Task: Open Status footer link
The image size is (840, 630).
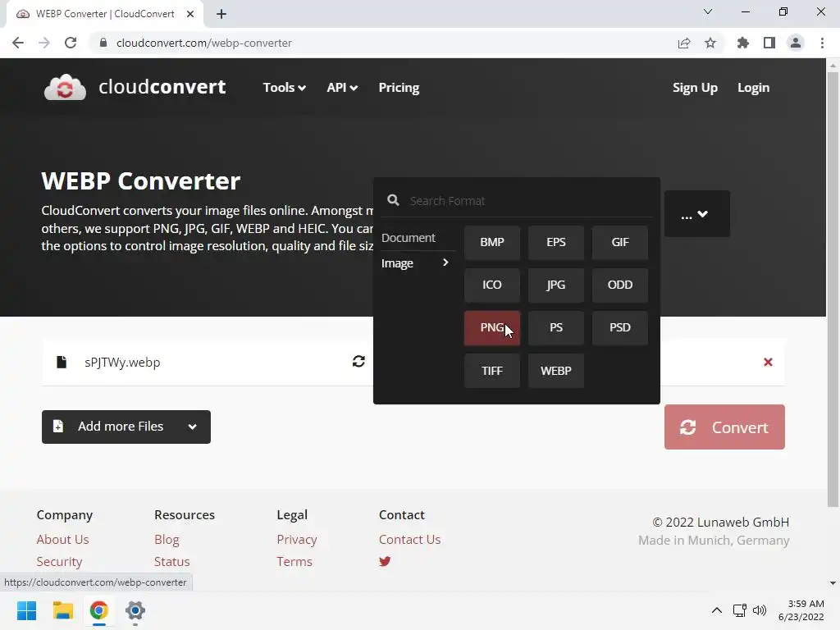Action: click(x=172, y=561)
